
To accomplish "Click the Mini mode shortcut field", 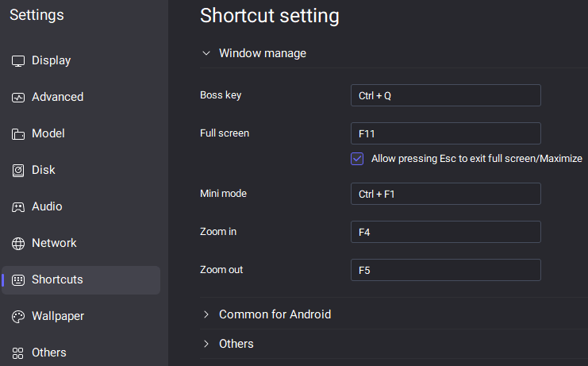I will coord(445,194).
